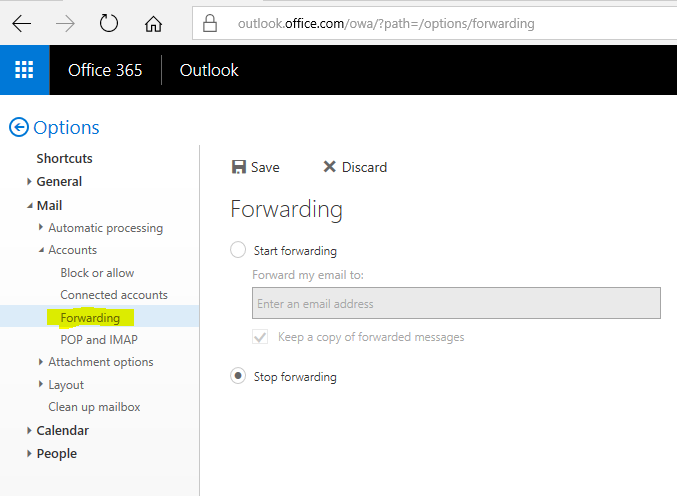677x496 pixels.
Task: Open Connected accounts settings
Action: click(x=114, y=295)
